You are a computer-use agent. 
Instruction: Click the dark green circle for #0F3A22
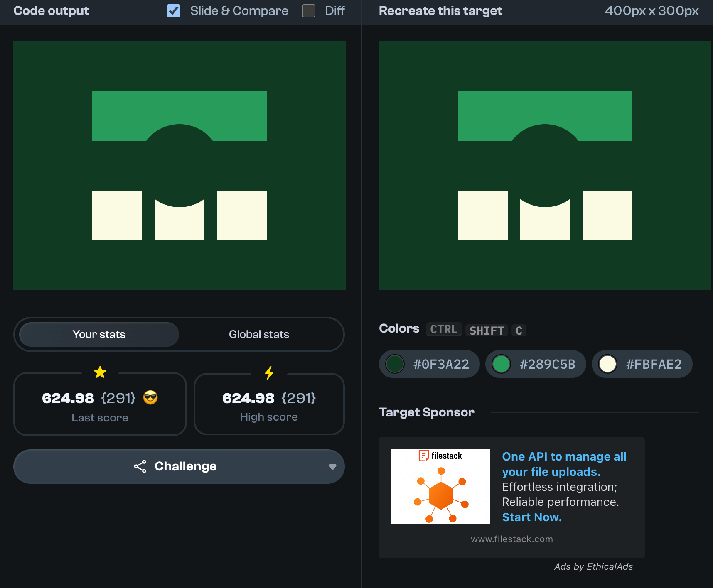395,364
